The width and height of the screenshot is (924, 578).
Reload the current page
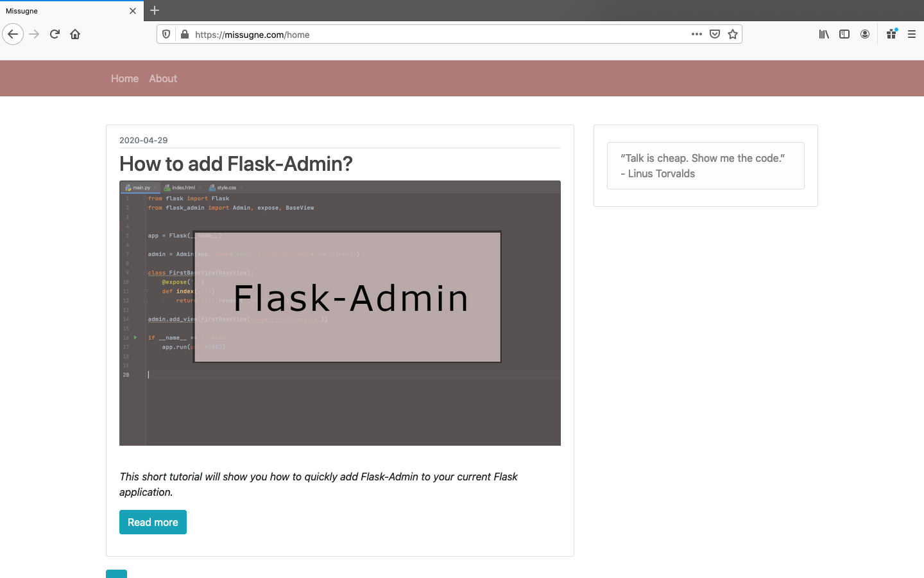click(x=55, y=34)
